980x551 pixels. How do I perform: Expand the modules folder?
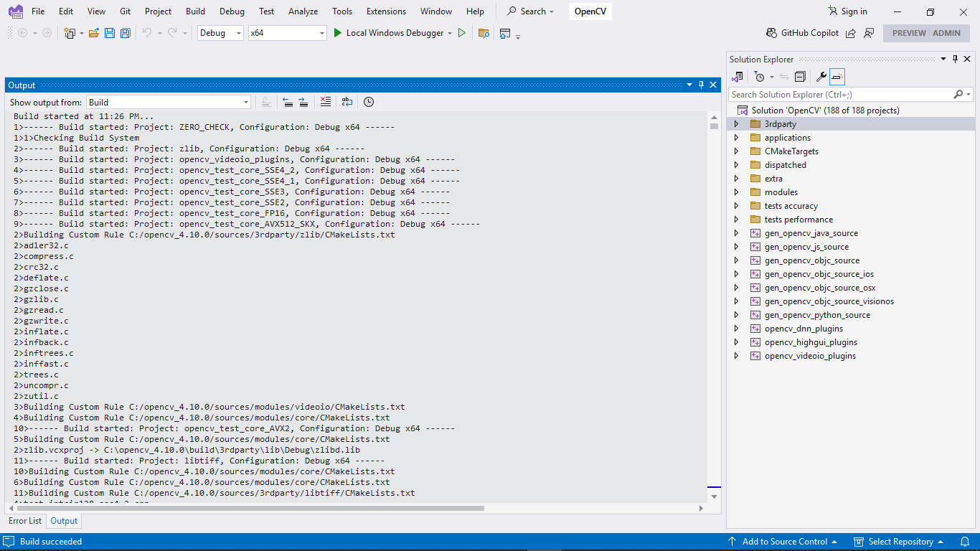click(736, 192)
